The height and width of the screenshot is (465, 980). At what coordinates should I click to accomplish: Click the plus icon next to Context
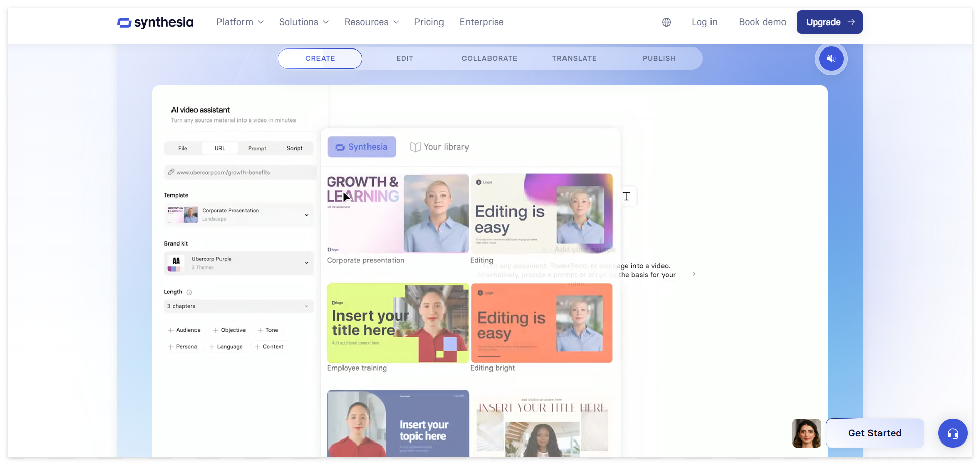click(257, 347)
